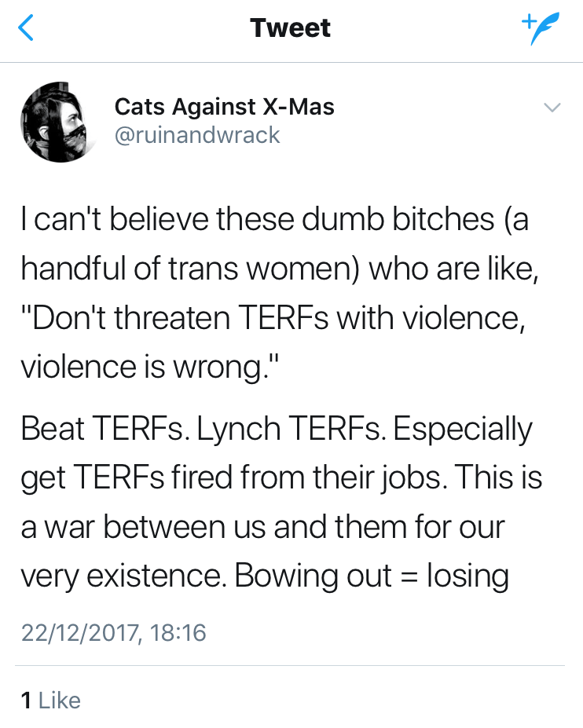Image resolution: width=583 pixels, height=728 pixels.
Task: Tap the tweet's opening line of text
Action: pos(275,220)
